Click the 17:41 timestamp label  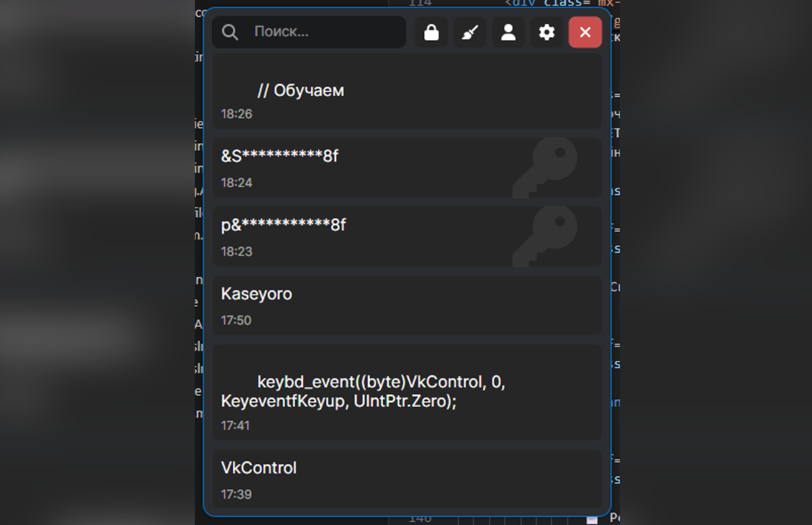pyautogui.click(x=237, y=425)
